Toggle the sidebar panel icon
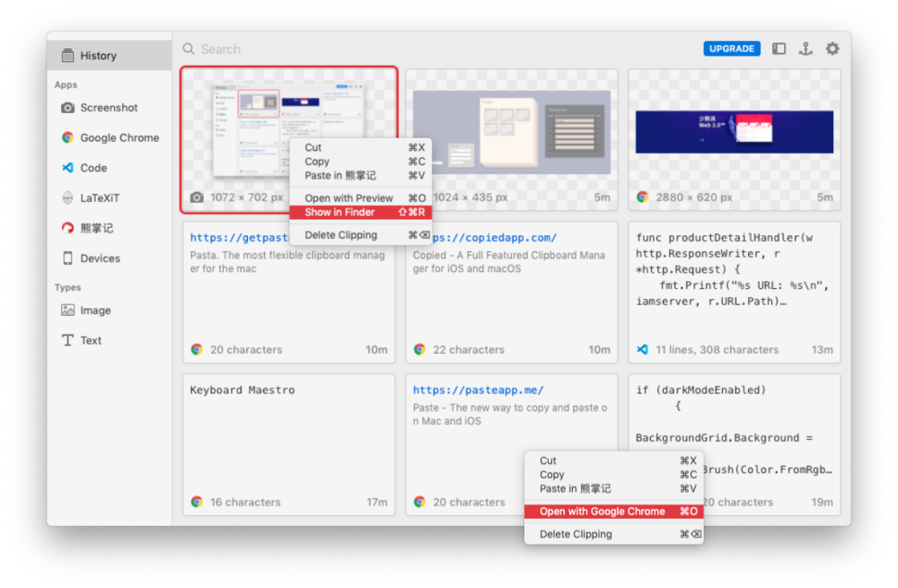 point(779,48)
